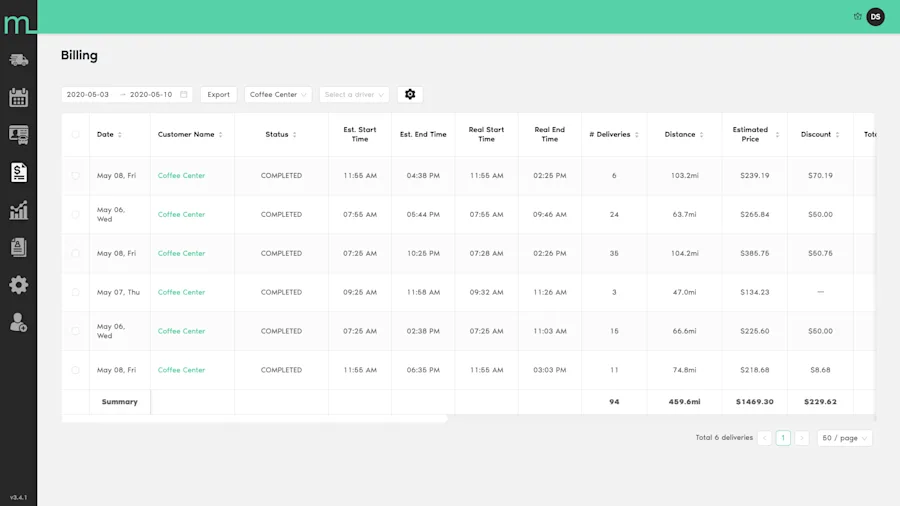This screenshot has width=900, height=506.
Task: Open Coffee Center link in $225.60 row
Action: point(181,331)
